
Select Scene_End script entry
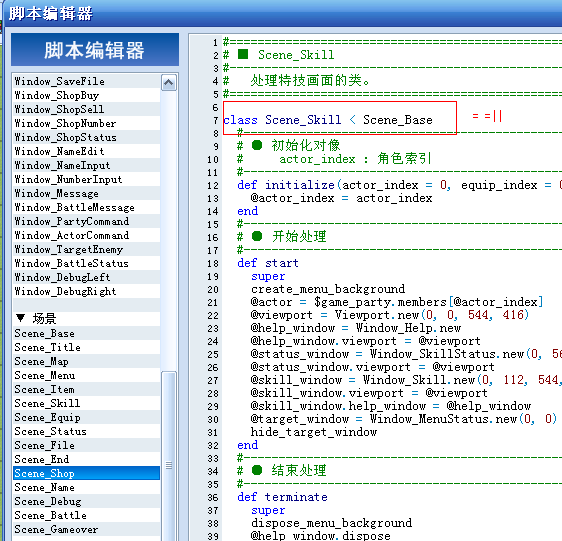pyautogui.click(x=86, y=459)
